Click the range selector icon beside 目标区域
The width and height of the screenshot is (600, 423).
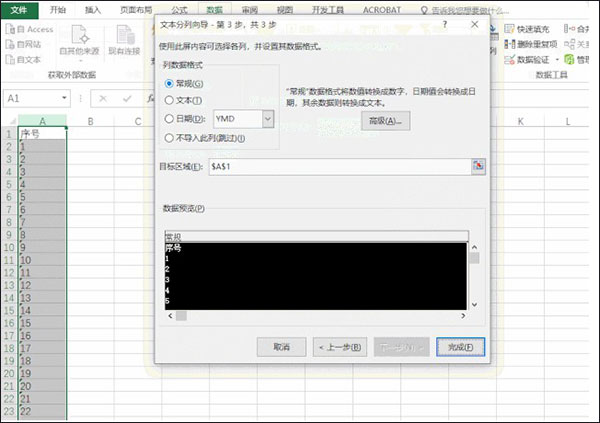tap(478, 166)
